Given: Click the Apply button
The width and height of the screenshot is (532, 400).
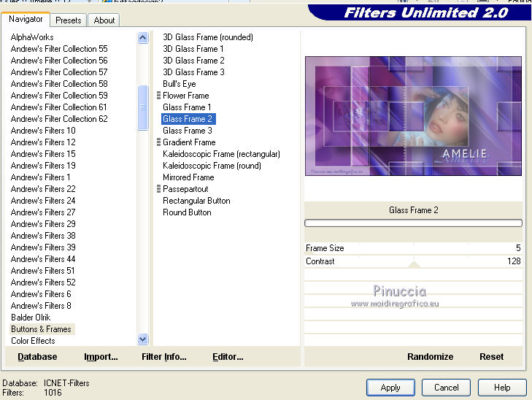Looking at the screenshot, I should (390, 388).
